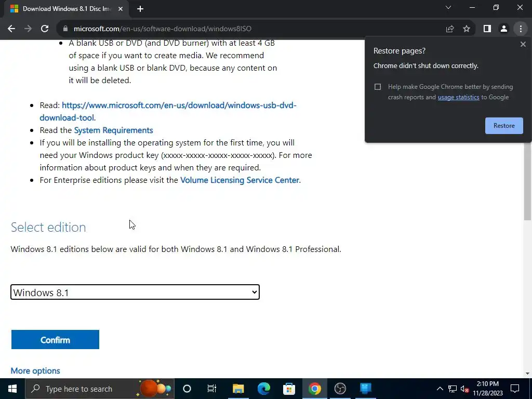Open network status tray icon

[453, 389]
